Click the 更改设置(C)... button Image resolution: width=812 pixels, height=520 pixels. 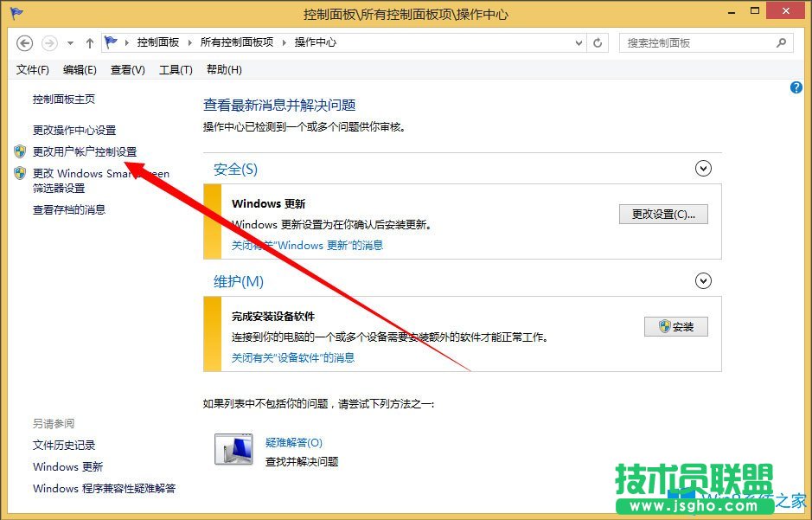click(x=663, y=214)
